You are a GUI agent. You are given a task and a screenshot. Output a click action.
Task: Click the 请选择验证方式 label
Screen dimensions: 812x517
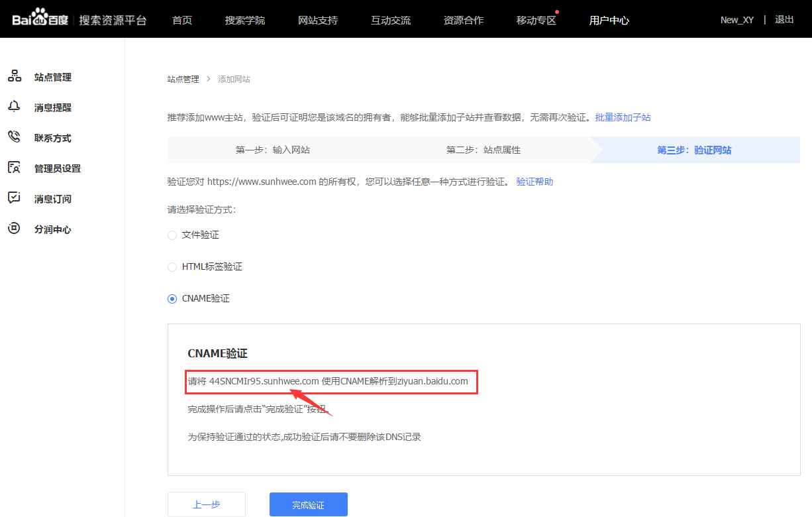click(201, 209)
